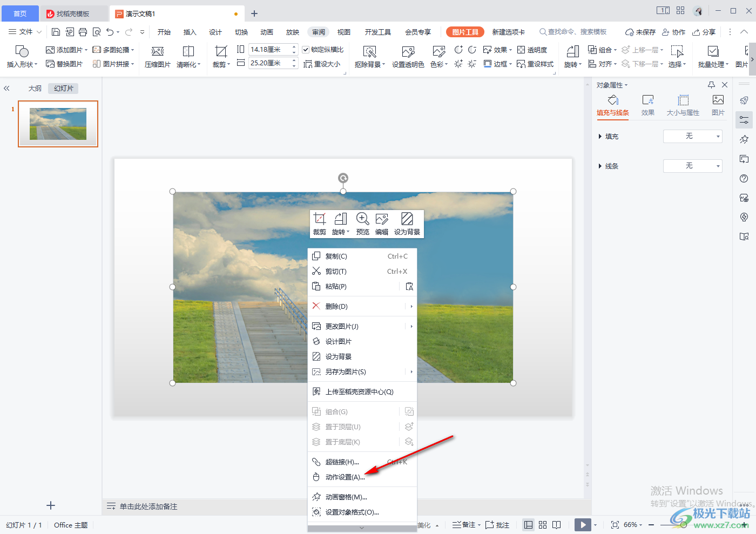
Task: Open the Compress Picture tool in ribbon
Action: (x=158, y=56)
